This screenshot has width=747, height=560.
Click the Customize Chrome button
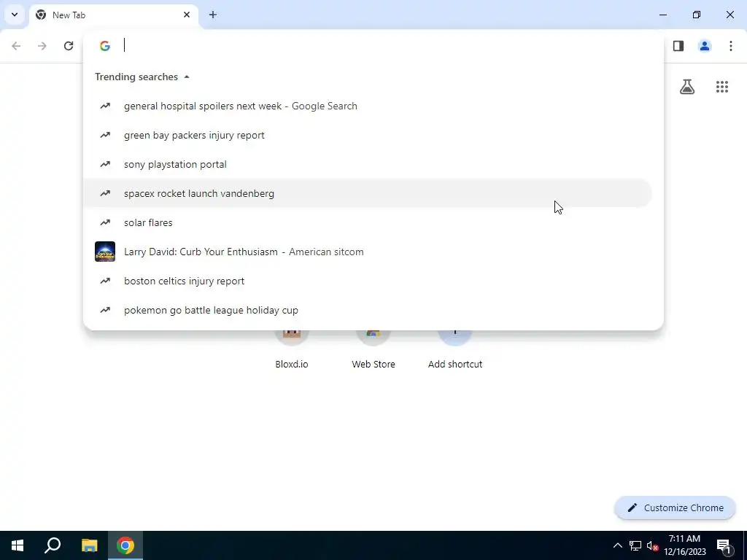click(675, 507)
